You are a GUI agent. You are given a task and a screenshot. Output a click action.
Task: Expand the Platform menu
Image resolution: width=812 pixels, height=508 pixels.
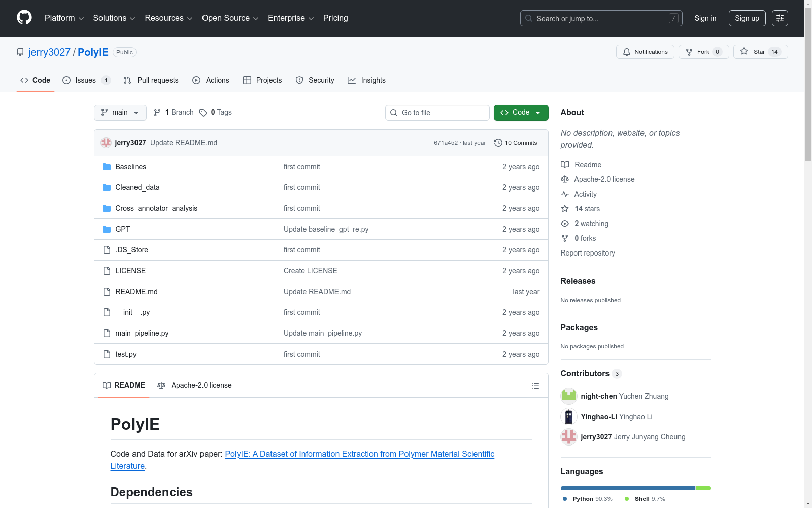tap(64, 18)
